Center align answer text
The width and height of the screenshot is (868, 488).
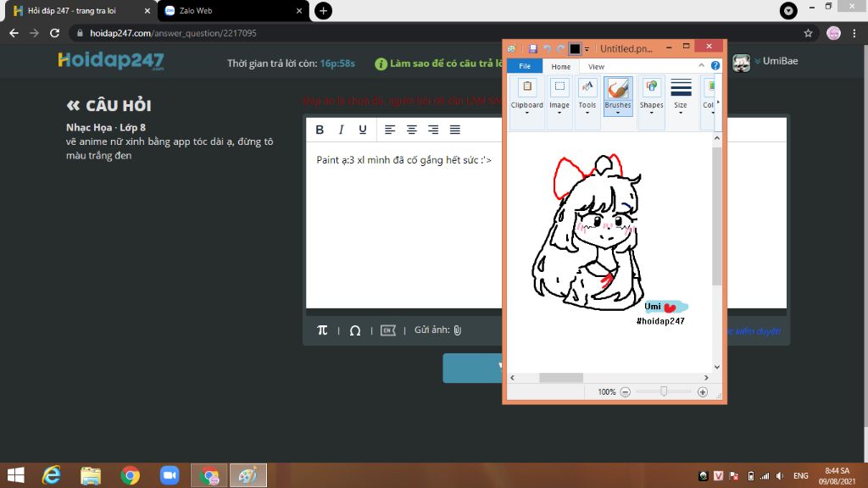click(x=411, y=130)
